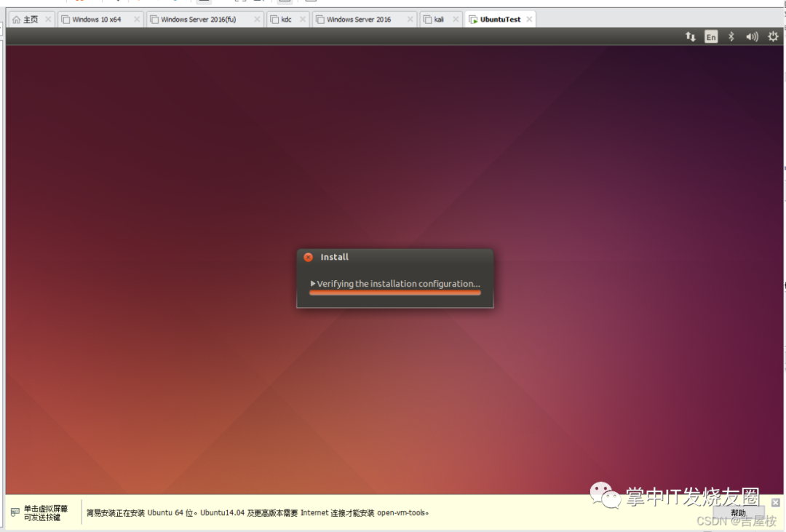Viewport: 786px width, 532px height.
Task: Open the Bluetooth indicator menu
Action: [731, 36]
